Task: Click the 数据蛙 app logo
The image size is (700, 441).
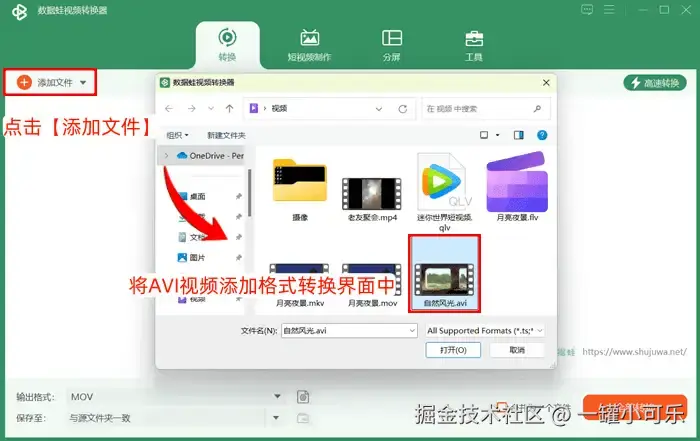Action: tap(19, 11)
